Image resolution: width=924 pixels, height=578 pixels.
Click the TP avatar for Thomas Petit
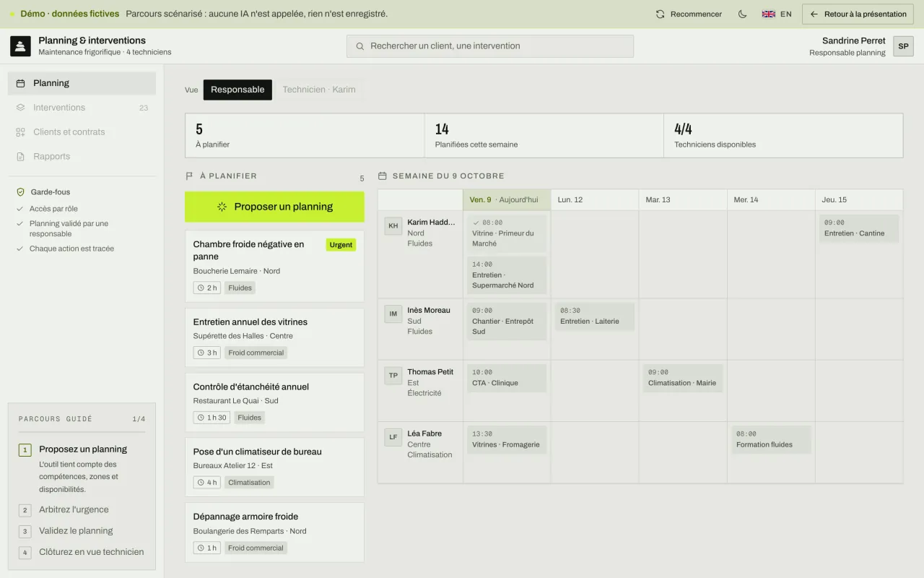tap(393, 375)
